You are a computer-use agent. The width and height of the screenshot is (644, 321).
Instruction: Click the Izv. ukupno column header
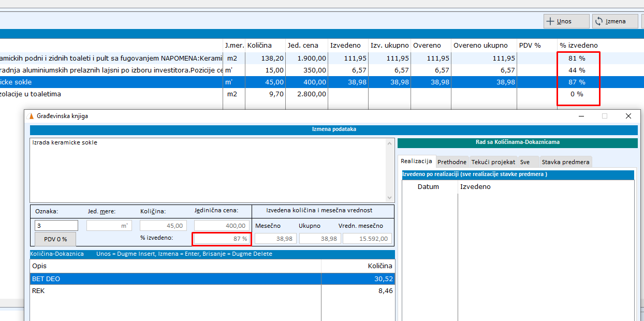coord(390,46)
